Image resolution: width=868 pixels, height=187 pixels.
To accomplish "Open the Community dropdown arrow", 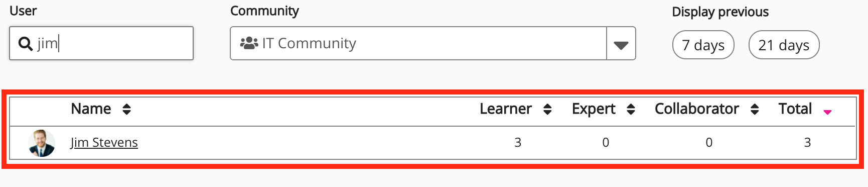I will 621,44.
